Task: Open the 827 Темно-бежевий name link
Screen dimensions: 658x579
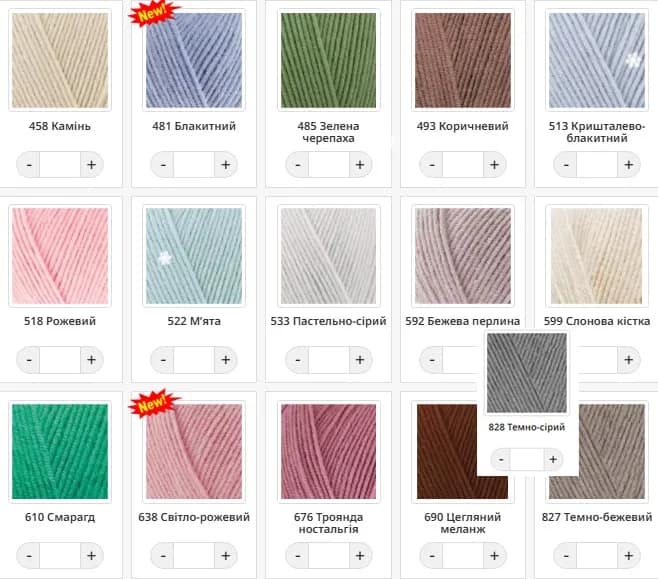Action: click(x=597, y=517)
